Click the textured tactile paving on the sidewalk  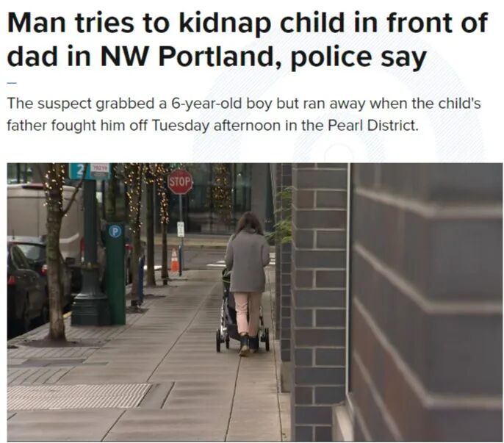pyautogui.click(x=77, y=395)
